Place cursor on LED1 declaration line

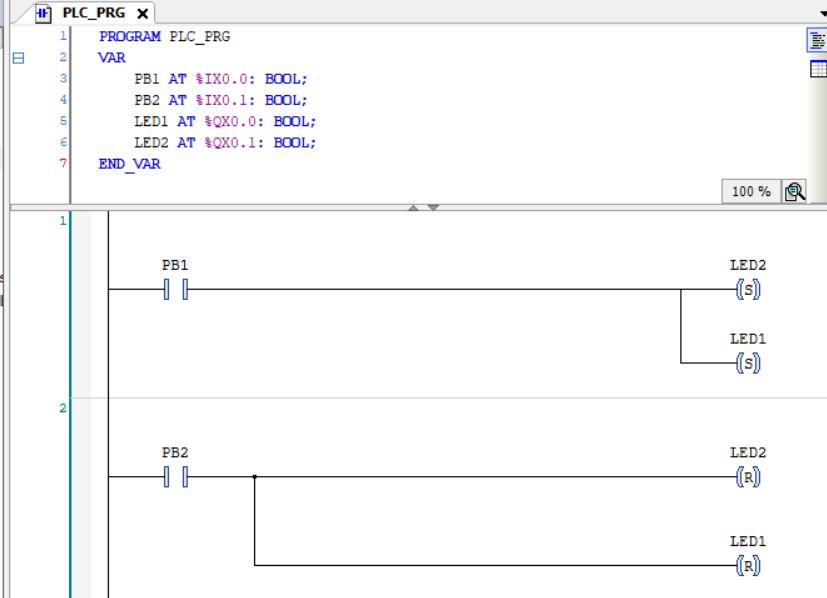(224, 121)
